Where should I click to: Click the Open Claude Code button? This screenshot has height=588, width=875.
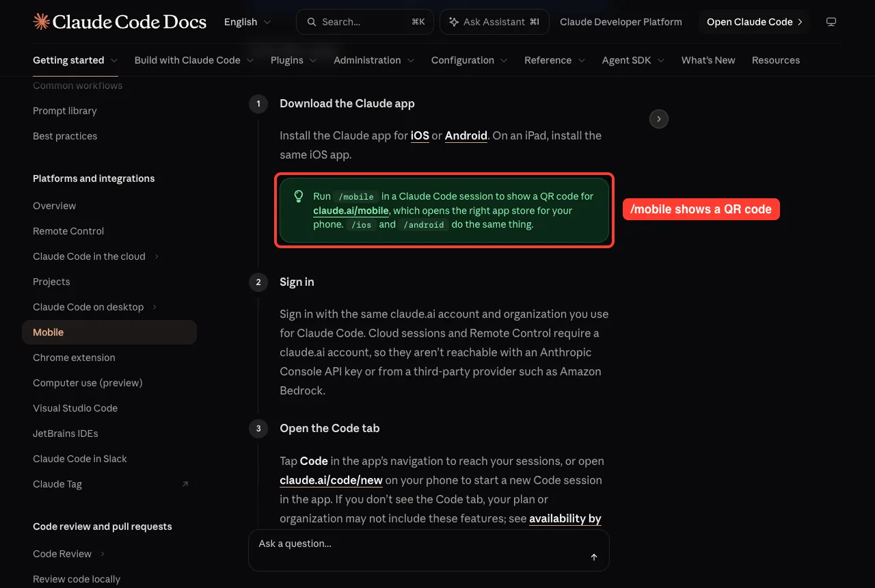coord(754,22)
